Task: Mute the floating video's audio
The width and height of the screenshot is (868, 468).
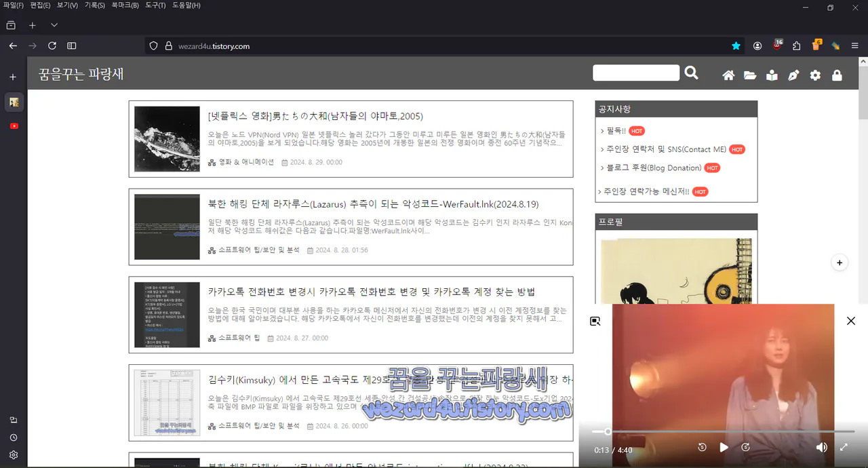Action: click(821, 447)
